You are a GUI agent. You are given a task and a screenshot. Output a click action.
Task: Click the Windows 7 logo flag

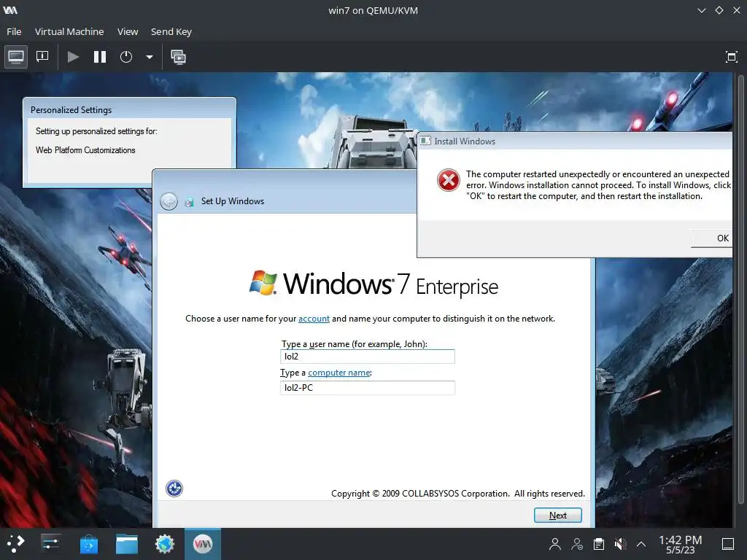point(263,283)
